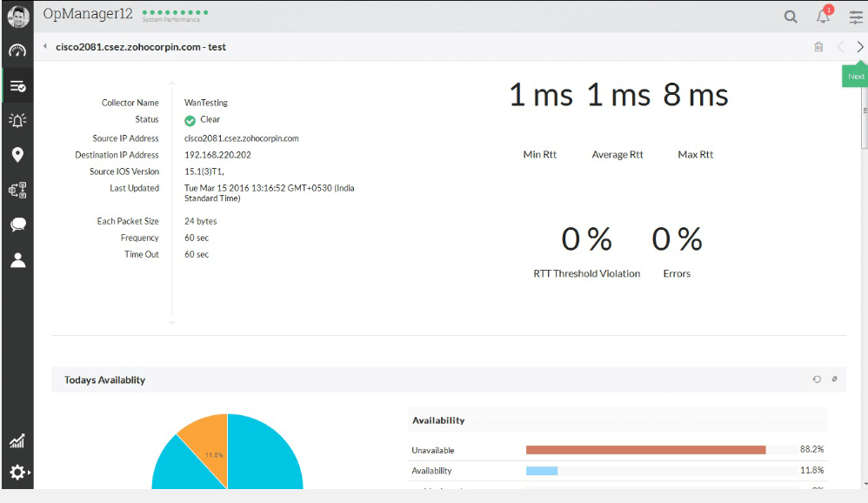Open the Workflow devices icon in sidebar
The image size is (868, 503).
17,190
